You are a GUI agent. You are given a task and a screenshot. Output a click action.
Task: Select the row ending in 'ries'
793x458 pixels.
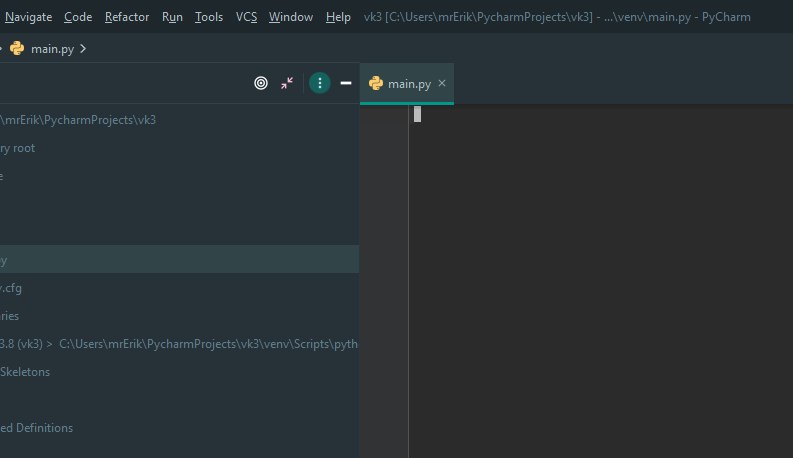pos(180,316)
